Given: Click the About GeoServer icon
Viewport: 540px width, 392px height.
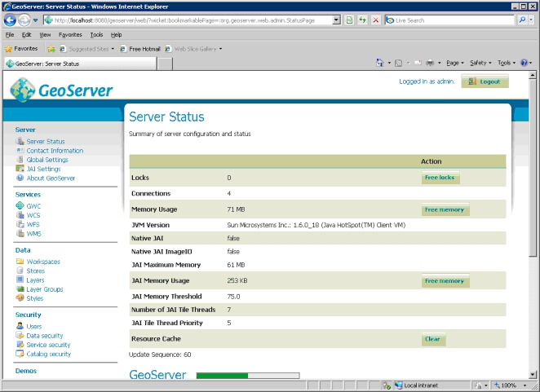Looking at the screenshot, I should pyautogui.click(x=20, y=178).
